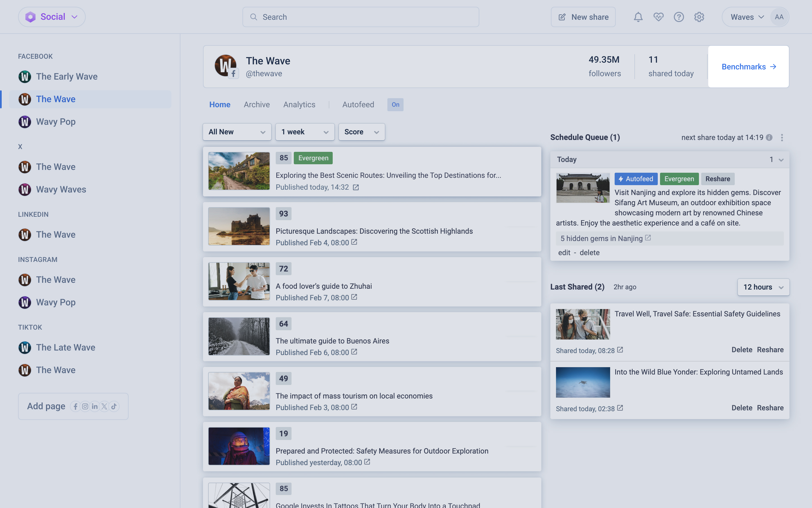This screenshot has height=508, width=812.
Task: Collapse the Today queue section
Action: (781, 160)
